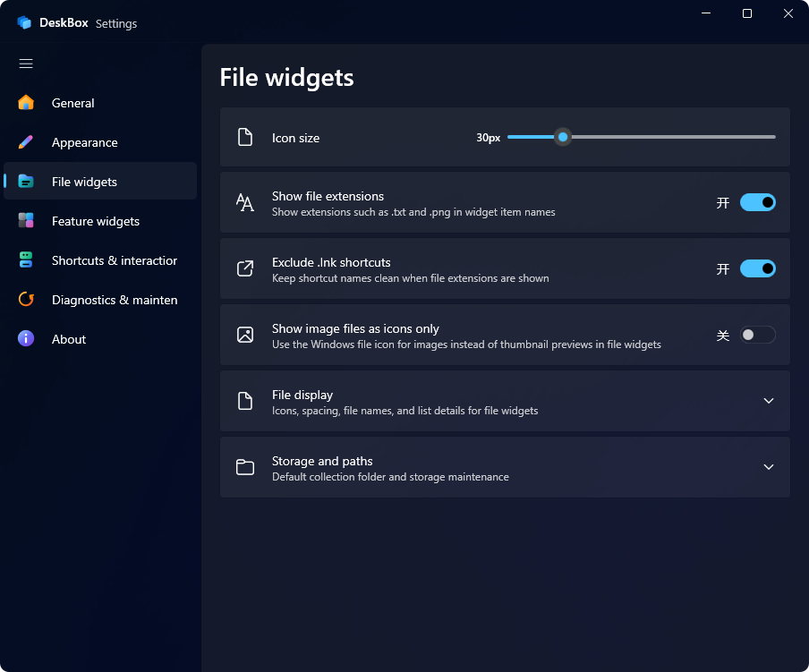Click the File display document icon
The image size is (809, 672).
click(245, 401)
